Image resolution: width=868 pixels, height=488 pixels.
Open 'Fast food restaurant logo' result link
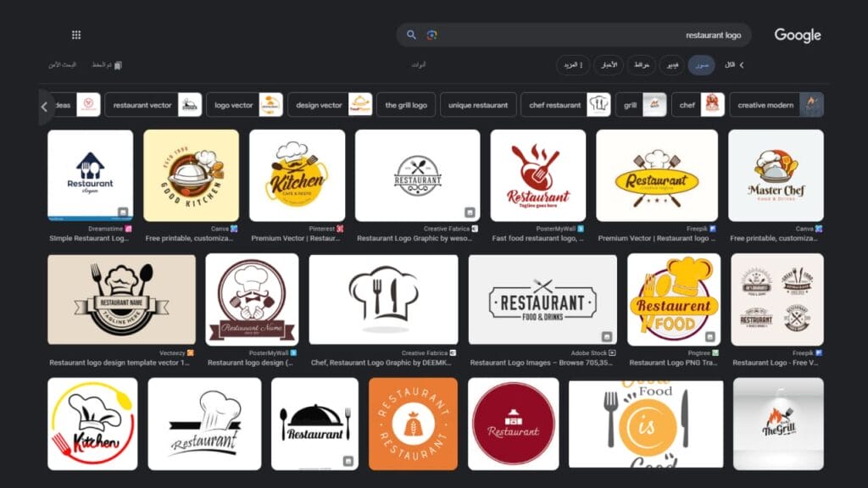(x=537, y=238)
